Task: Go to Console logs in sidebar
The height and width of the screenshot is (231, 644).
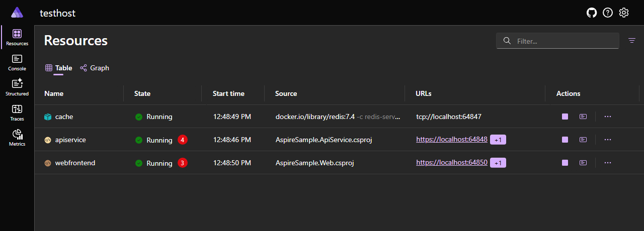Action: coord(17,62)
